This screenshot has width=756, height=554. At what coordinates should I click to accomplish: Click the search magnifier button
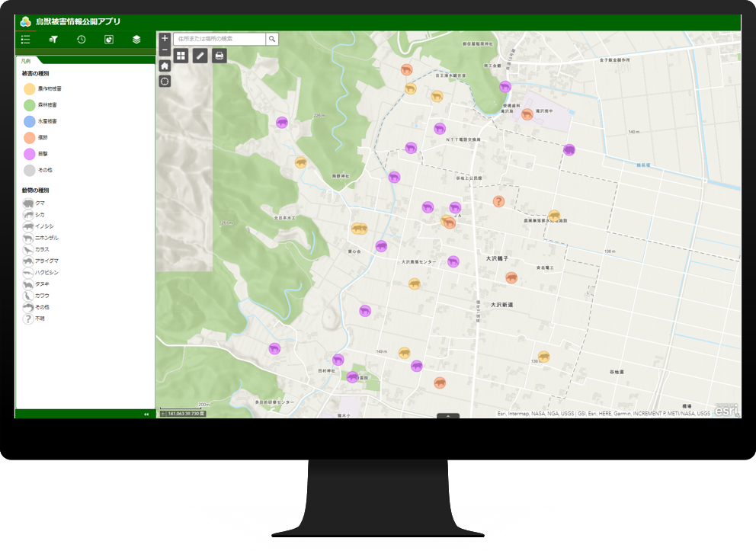(x=272, y=38)
